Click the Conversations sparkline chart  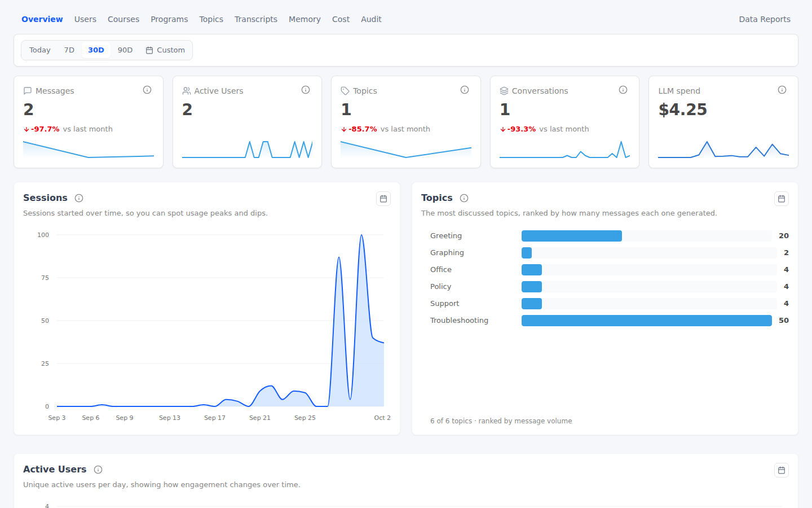564,150
